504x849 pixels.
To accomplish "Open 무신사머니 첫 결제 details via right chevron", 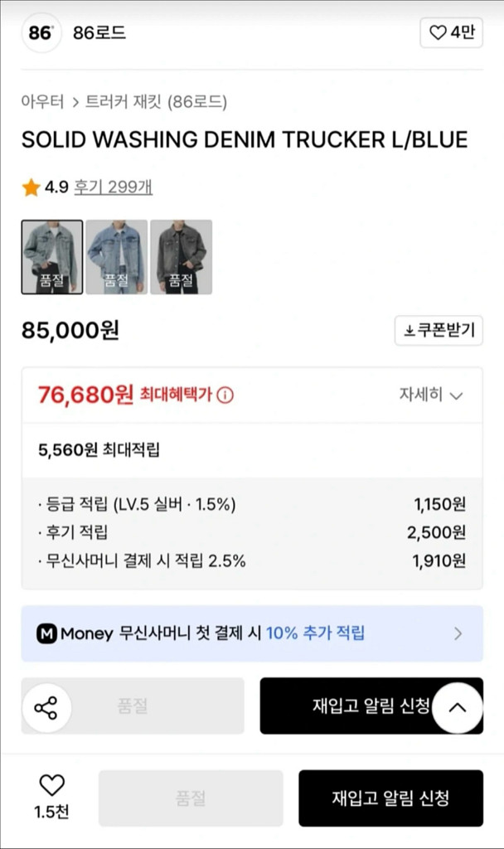I will [x=458, y=633].
